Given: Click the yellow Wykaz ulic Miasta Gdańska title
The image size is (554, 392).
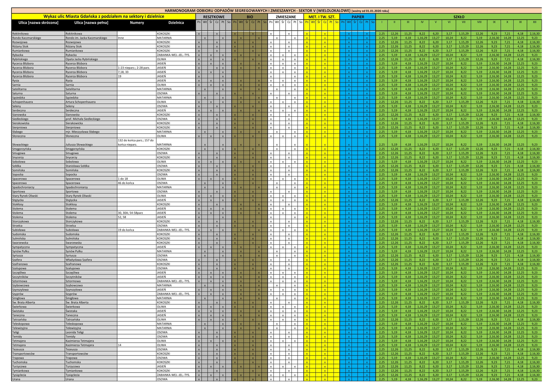Looking at the screenshot, I should tap(104, 16).
